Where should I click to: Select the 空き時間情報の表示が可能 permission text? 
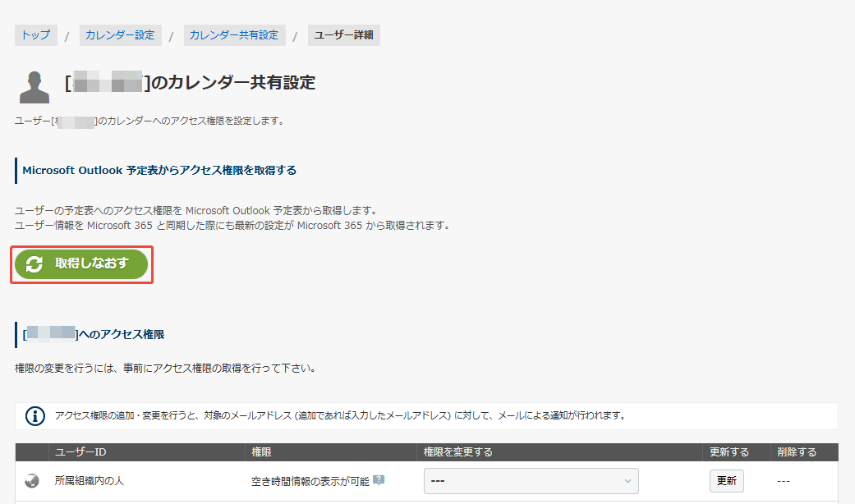pyautogui.click(x=310, y=481)
